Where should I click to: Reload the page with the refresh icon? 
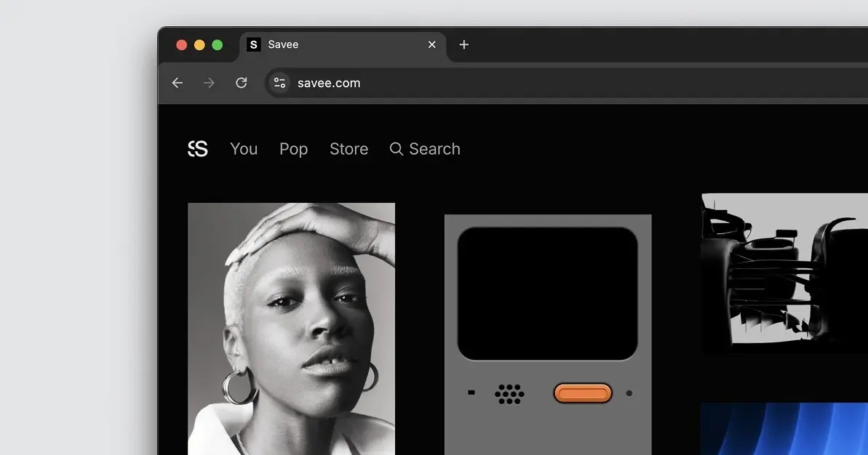(242, 83)
